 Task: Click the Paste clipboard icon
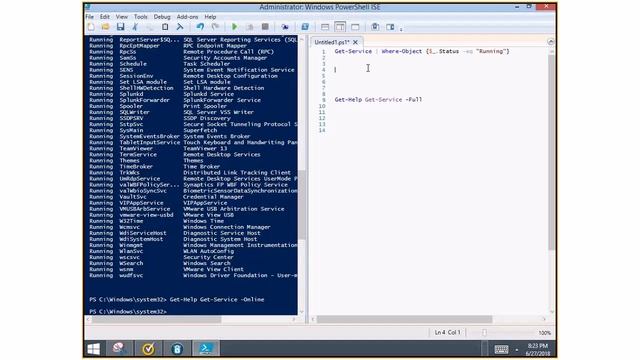165,27
